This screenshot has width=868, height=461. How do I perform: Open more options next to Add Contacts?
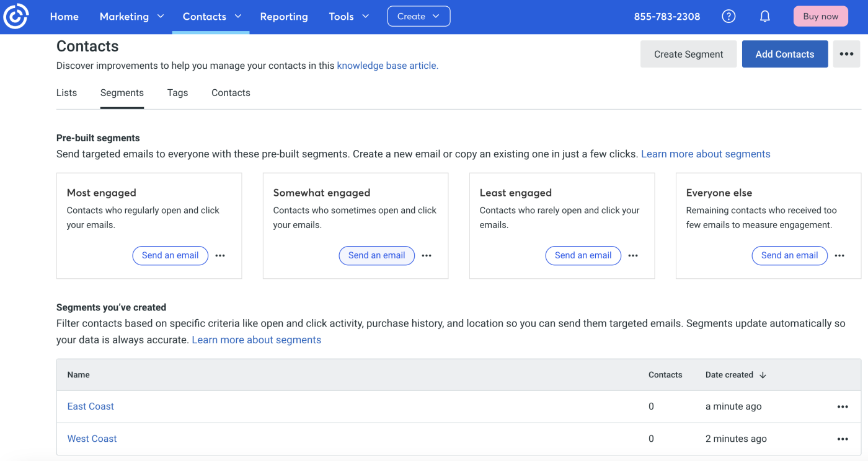tap(846, 54)
